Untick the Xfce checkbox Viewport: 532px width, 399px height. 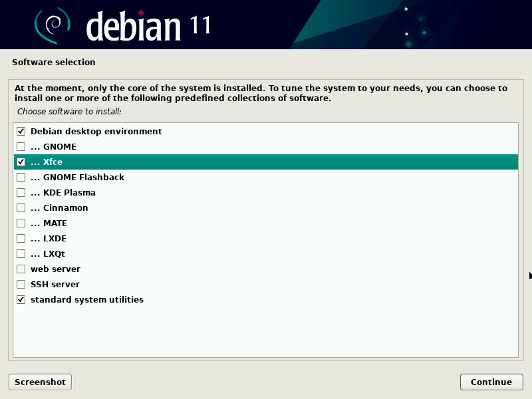[x=21, y=162]
